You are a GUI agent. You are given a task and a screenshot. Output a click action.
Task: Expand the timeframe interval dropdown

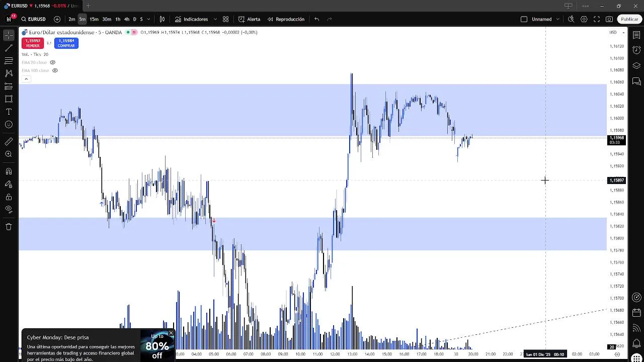point(148,19)
